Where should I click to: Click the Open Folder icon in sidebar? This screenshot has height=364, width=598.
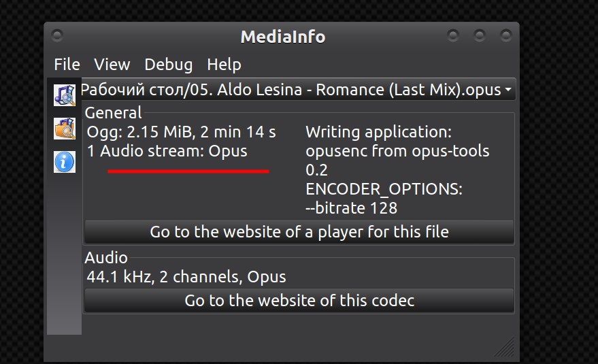[x=65, y=129]
